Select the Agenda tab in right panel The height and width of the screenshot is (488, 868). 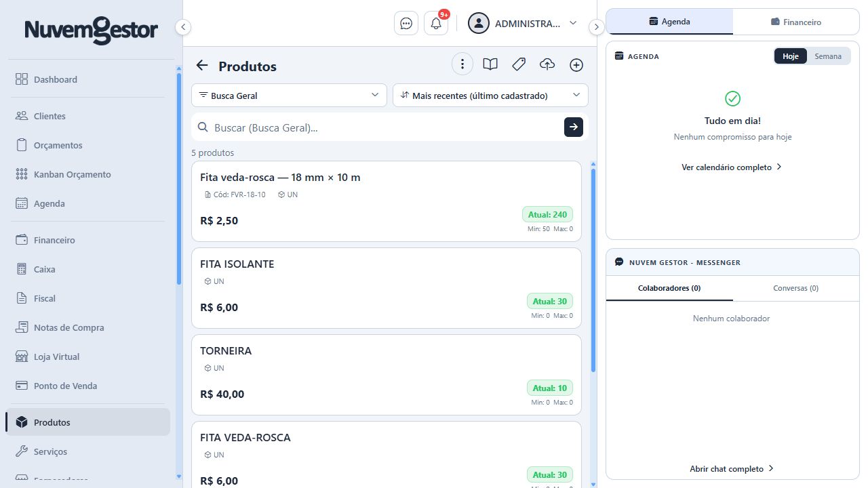click(669, 22)
